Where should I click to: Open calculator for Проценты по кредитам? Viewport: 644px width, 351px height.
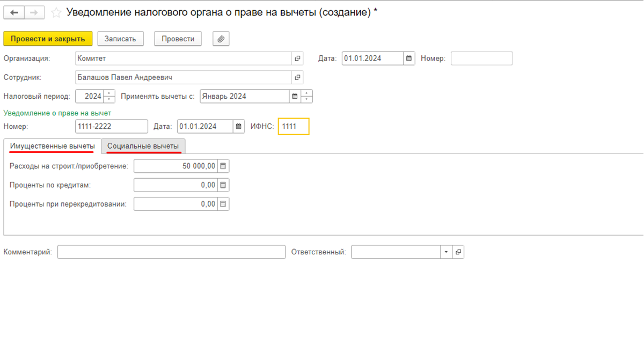pos(223,185)
